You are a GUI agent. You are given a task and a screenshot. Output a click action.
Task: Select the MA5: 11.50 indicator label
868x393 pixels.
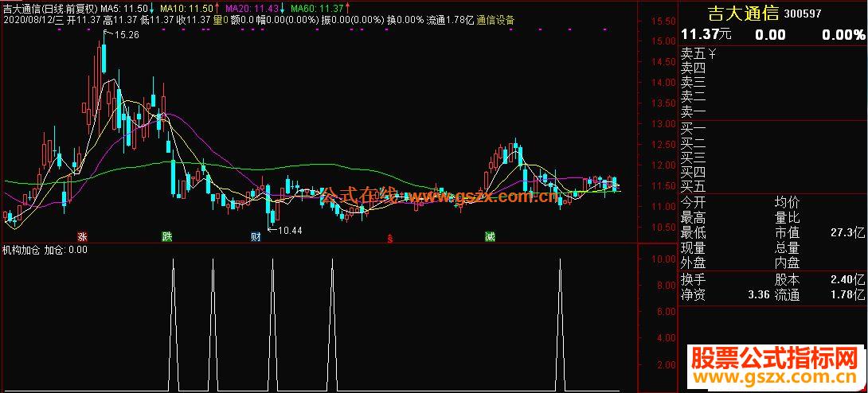click(124, 9)
